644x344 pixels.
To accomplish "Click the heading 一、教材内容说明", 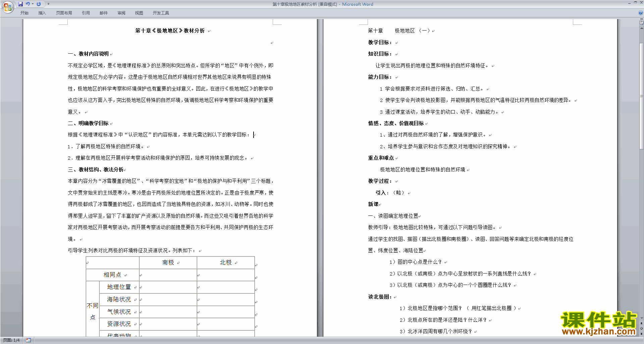I will click(x=88, y=54).
